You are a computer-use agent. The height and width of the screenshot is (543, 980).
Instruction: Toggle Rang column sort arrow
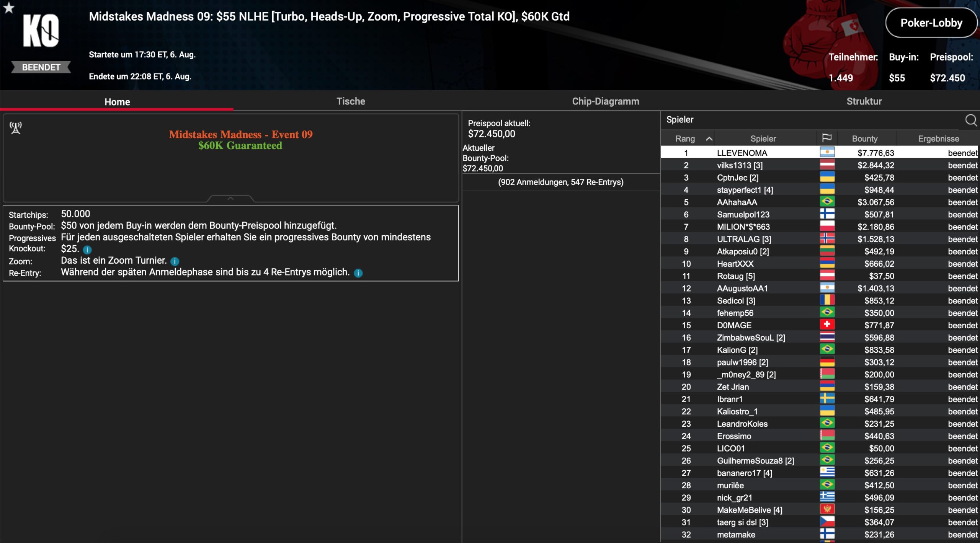pos(709,139)
